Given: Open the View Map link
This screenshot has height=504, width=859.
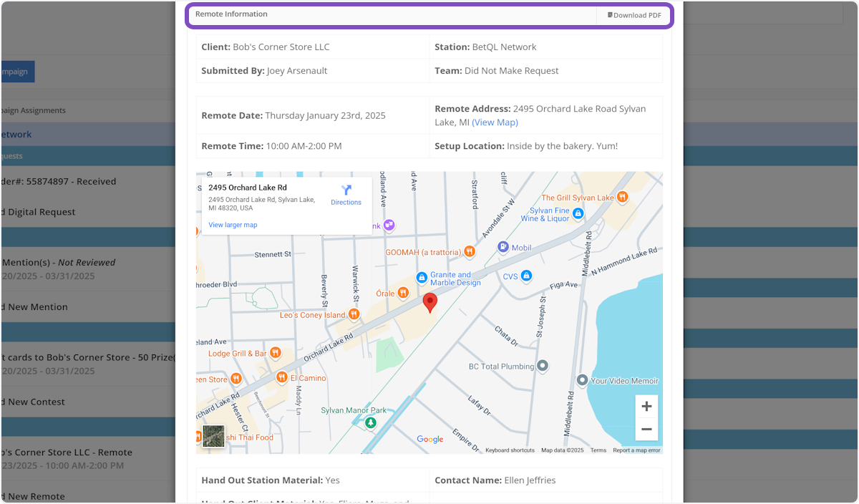Looking at the screenshot, I should (495, 122).
